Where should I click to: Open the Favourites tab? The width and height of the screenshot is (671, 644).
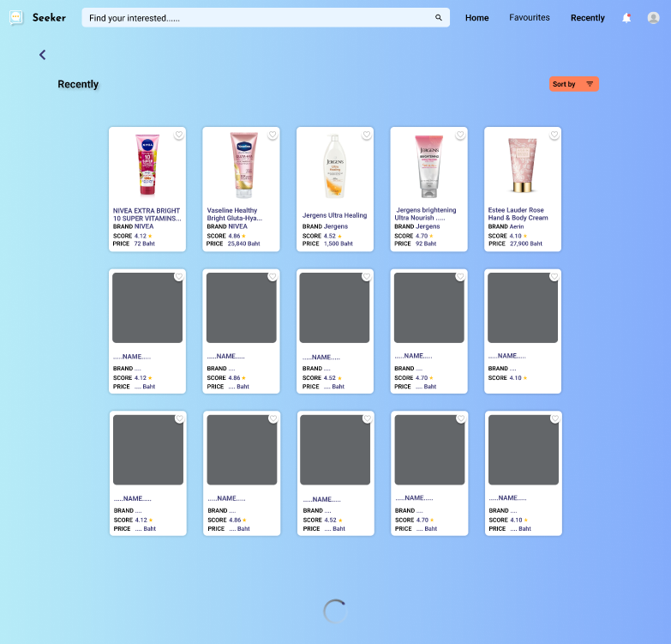pos(530,17)
